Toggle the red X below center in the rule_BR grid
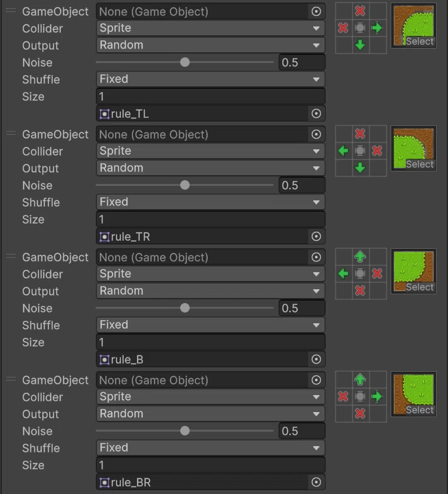Screen dimensions: 448x494 click(x=360, y=413)
